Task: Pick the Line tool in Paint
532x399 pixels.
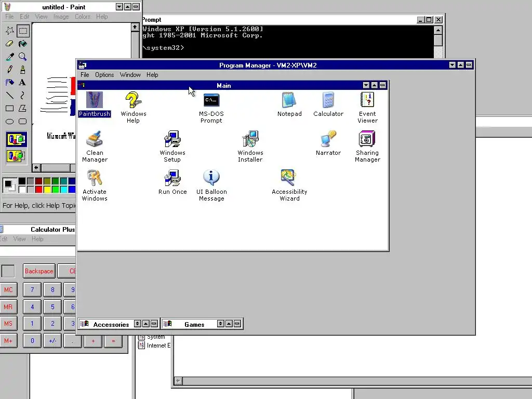Action: [x=9, y=96]
